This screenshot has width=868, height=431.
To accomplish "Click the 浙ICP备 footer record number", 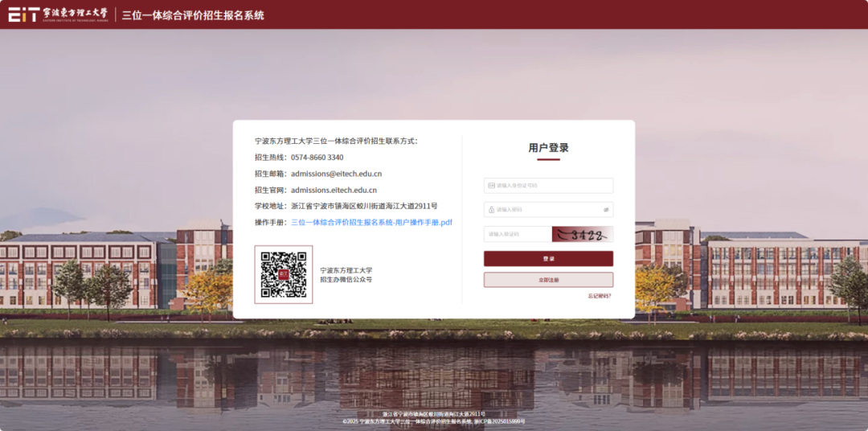I will [x=500, y=421].
